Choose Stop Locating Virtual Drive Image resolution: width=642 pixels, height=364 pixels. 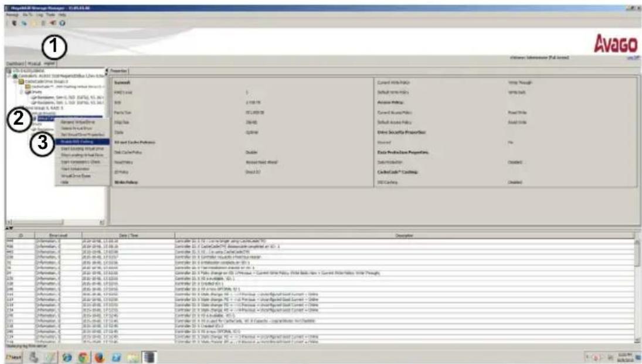tap(82, 155)
